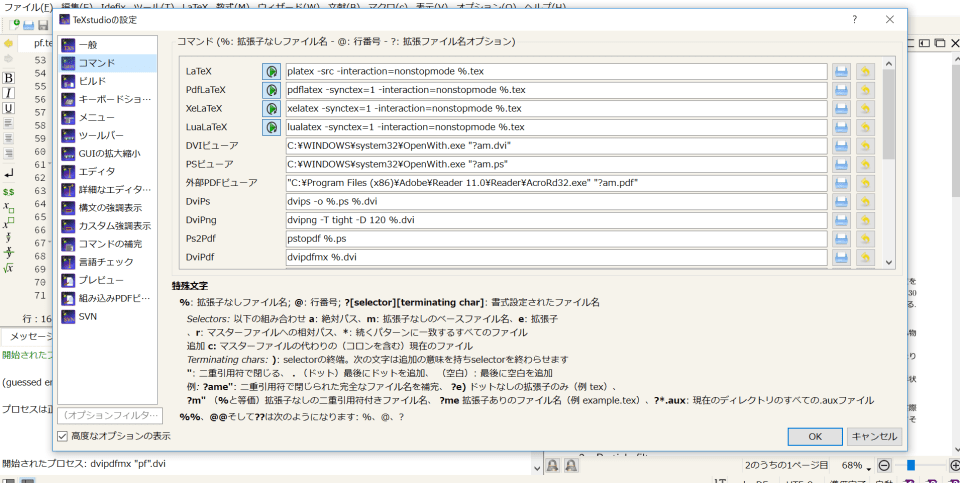
Task: Open the 詳細なエディタ settings page
Action: click(x=108, y=190)
